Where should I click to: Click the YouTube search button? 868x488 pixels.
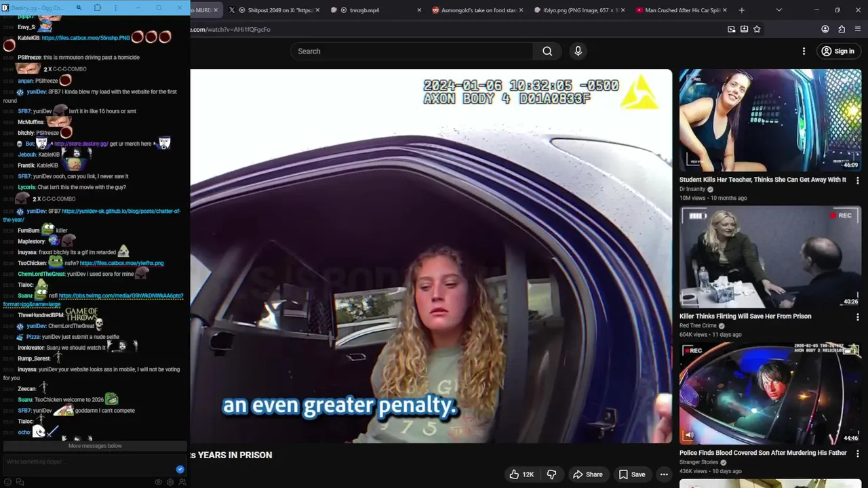(547, 51)
